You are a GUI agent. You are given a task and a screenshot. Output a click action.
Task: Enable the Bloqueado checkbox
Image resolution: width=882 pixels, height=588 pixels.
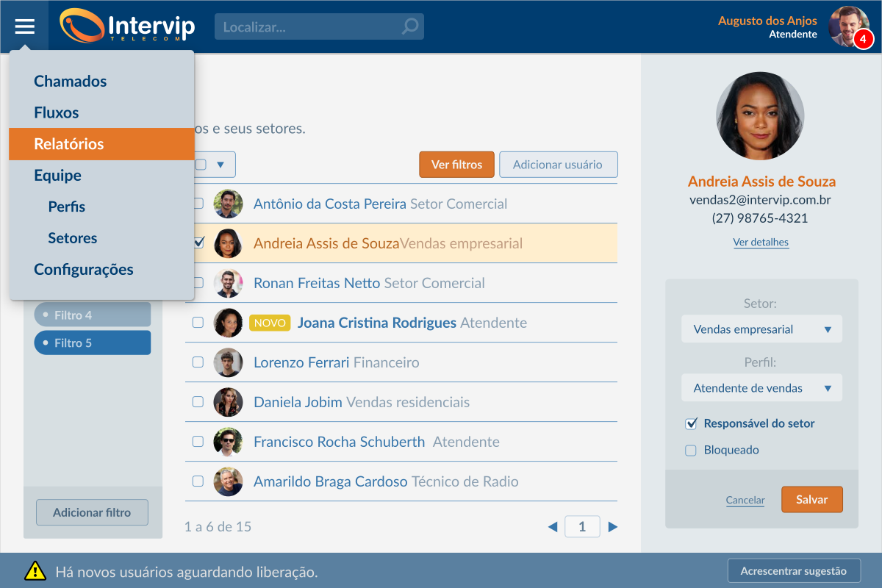691,451
